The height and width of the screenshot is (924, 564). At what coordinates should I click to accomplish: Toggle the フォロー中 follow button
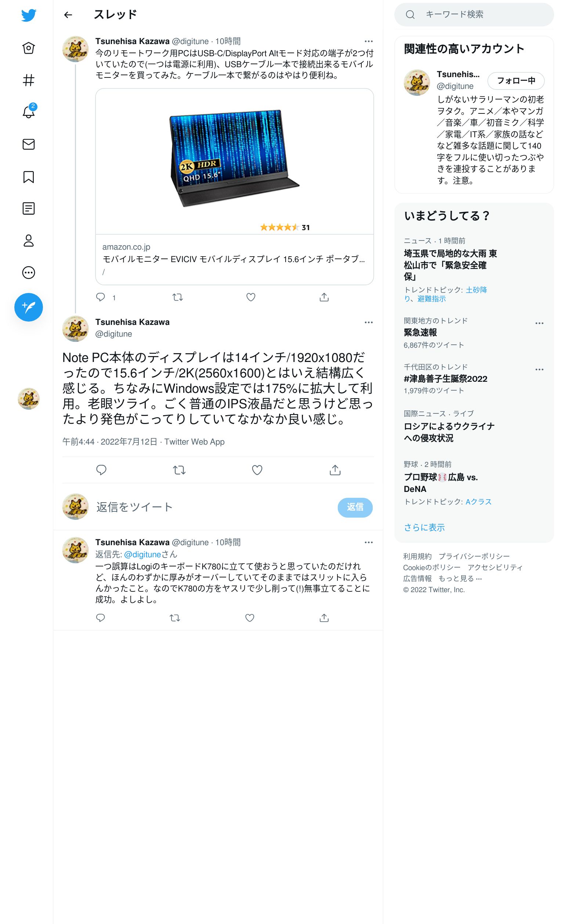(x=516, y=81)
